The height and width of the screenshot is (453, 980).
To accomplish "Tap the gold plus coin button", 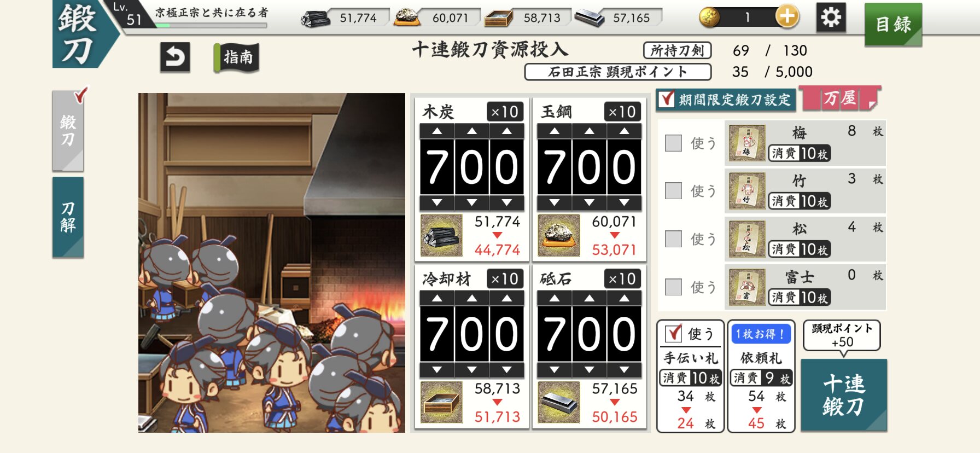I will [787, 17].
